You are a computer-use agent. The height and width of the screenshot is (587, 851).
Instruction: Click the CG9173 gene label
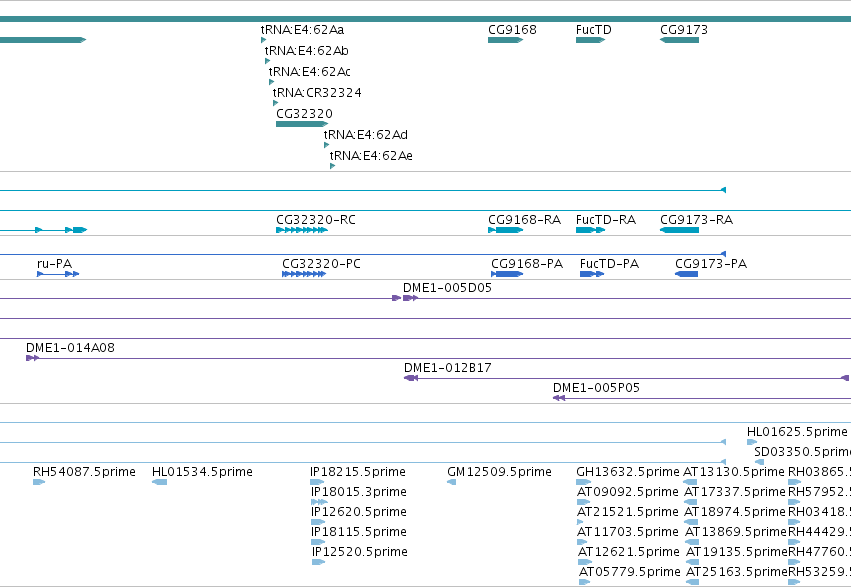(x=684, y=30)
